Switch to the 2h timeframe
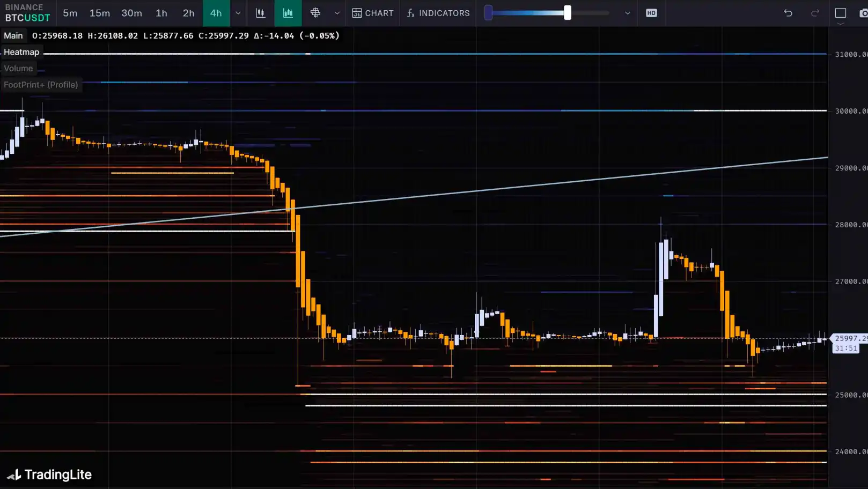 (189, 13)
